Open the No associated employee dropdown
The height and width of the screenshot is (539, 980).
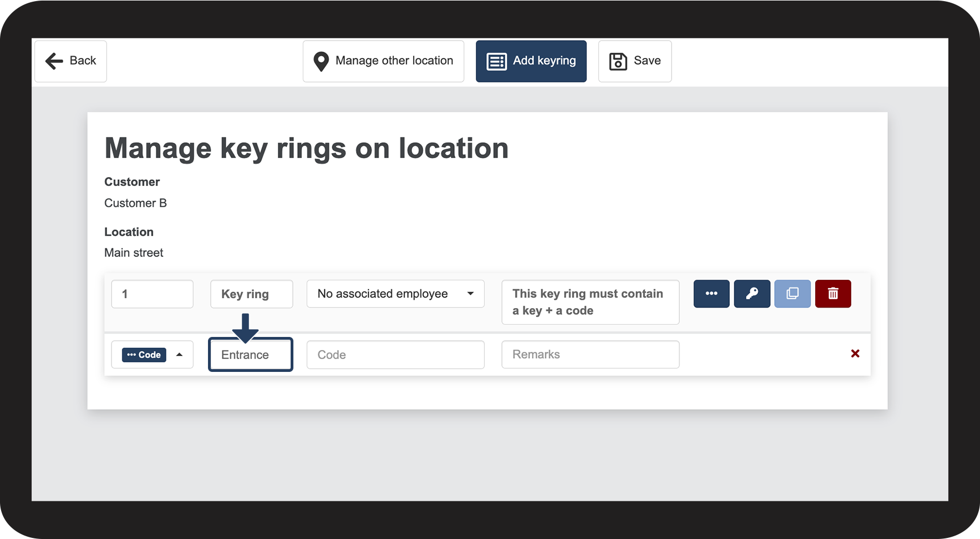[395, 294]
